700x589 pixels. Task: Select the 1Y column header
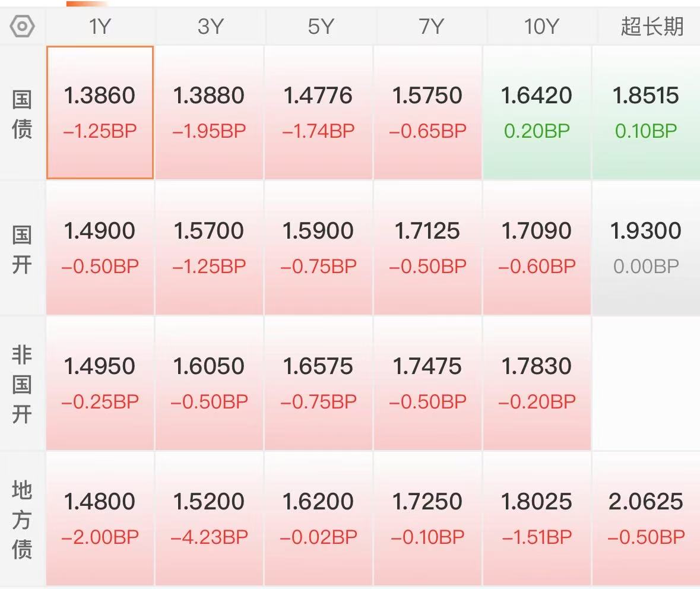[x=100, y=26]
